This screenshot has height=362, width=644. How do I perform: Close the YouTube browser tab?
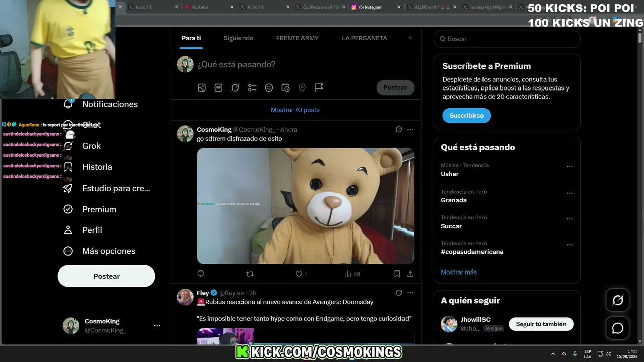pyautogui.click(x=232, y=7)
